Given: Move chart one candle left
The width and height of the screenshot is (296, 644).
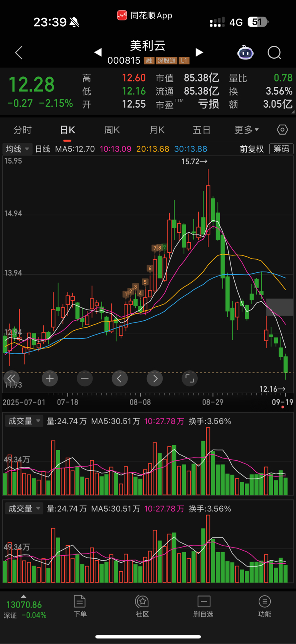Looking at the screenshot, I should [x=119, y=379].
